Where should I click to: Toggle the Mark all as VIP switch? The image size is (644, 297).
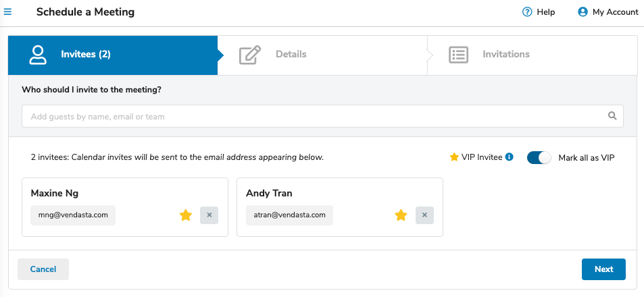tap(539, 157)
